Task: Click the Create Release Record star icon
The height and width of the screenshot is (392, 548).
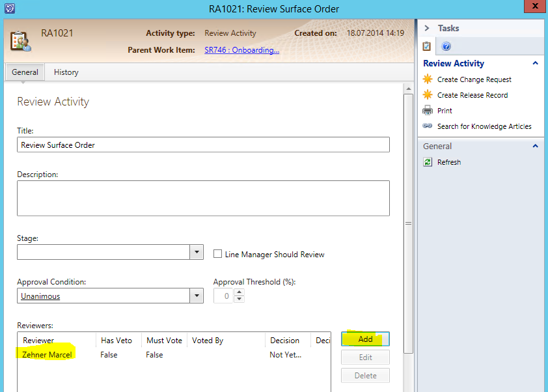Action: tap(427, 95)
